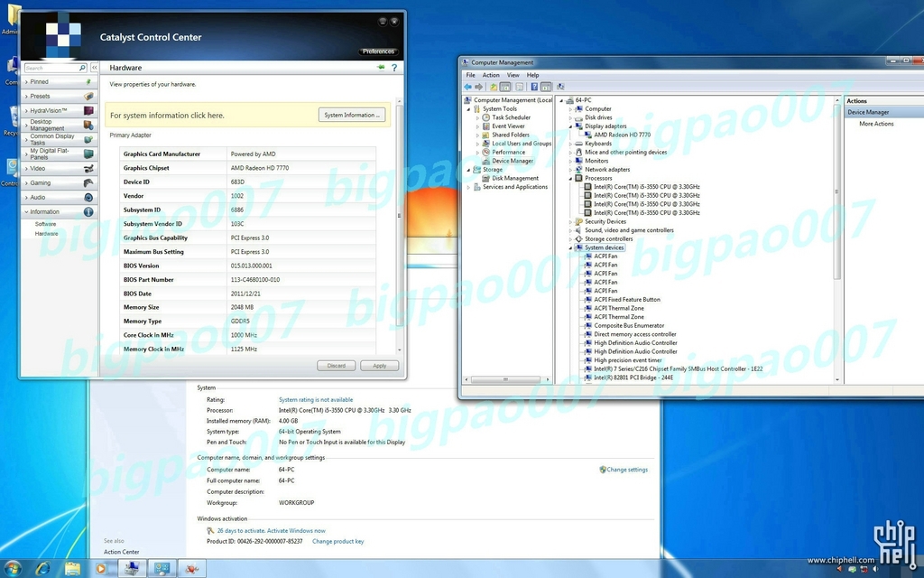Expand the Network adapters node
Viewport: 924px width, 578px height.
[570, 169]
